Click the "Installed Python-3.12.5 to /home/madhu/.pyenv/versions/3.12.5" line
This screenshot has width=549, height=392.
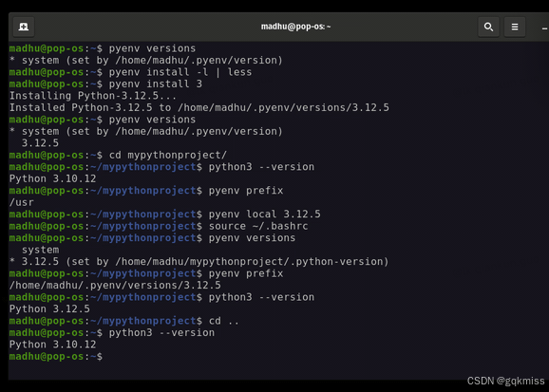tap(199, 107)
